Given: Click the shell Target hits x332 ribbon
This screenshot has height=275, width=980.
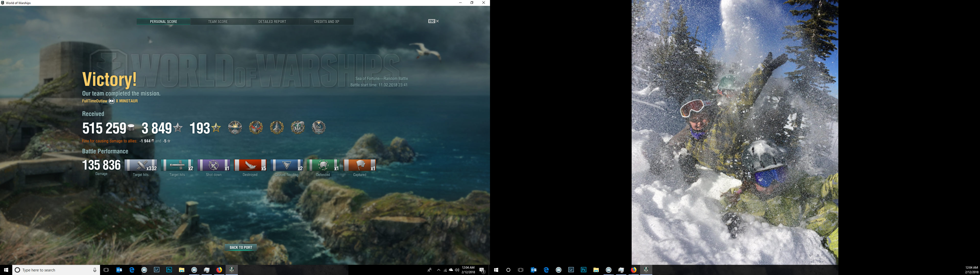Looking at the screenshot, I should 141,165.
